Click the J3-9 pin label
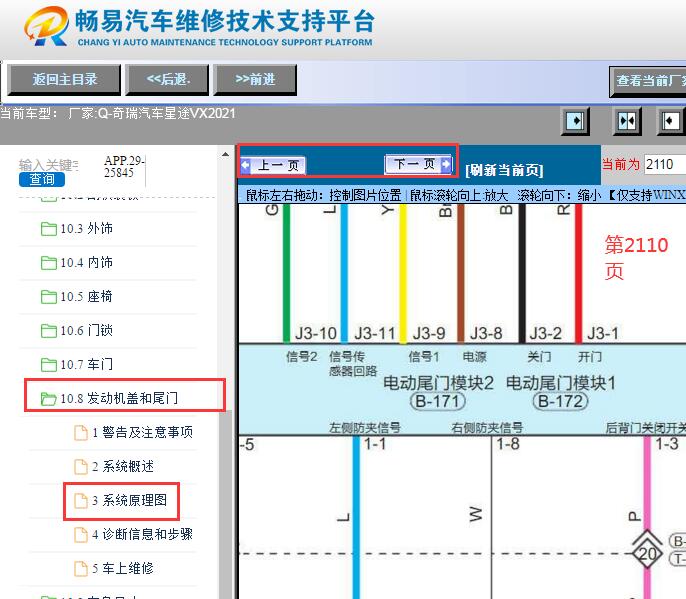Screen dimensions: 686x599 (x=429, y=333)
